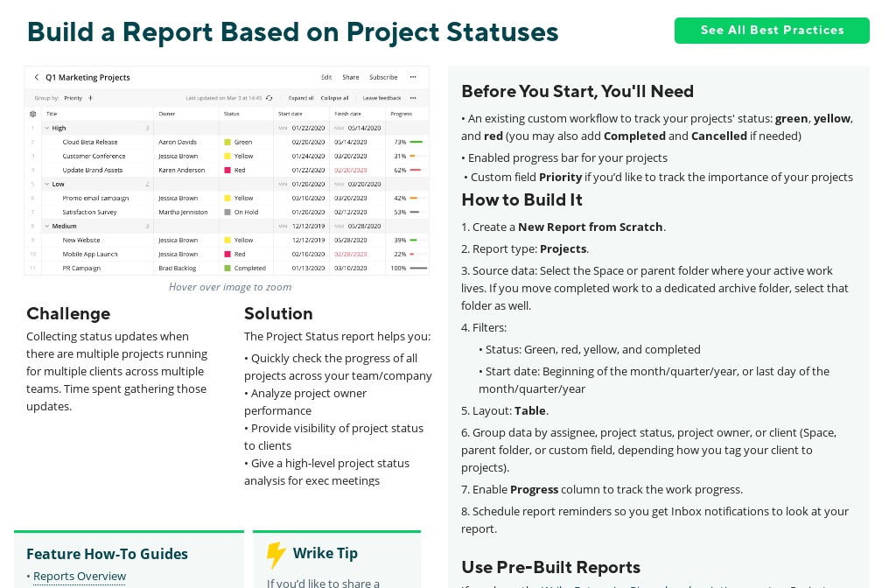896x588 pixels.
Task: Open the Group by Priority dropdown
Action: coord(73,98)
